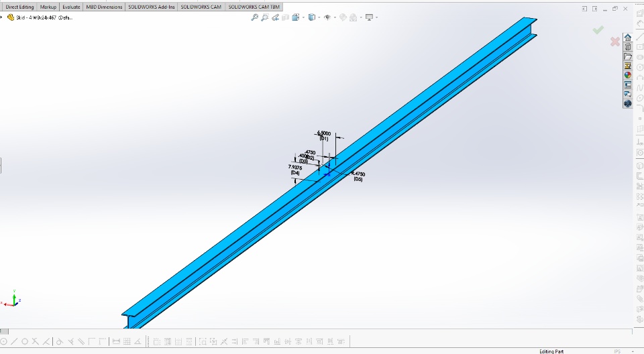Click the IPS unit system in status bar

[617, 351]
